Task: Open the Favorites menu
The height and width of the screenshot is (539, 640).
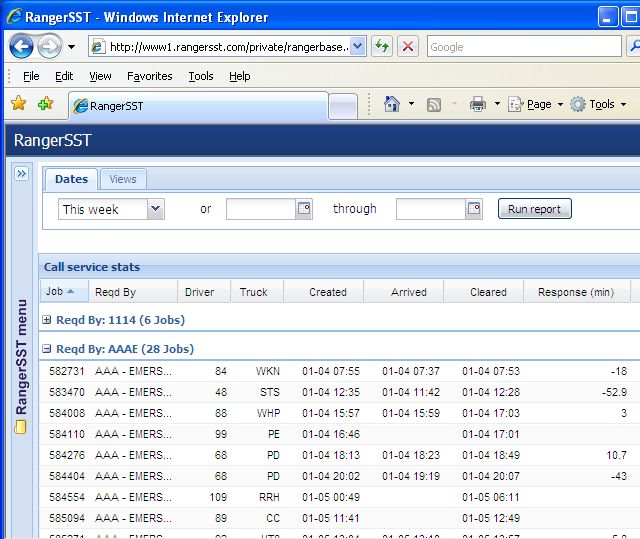Action: coord(149,76)
